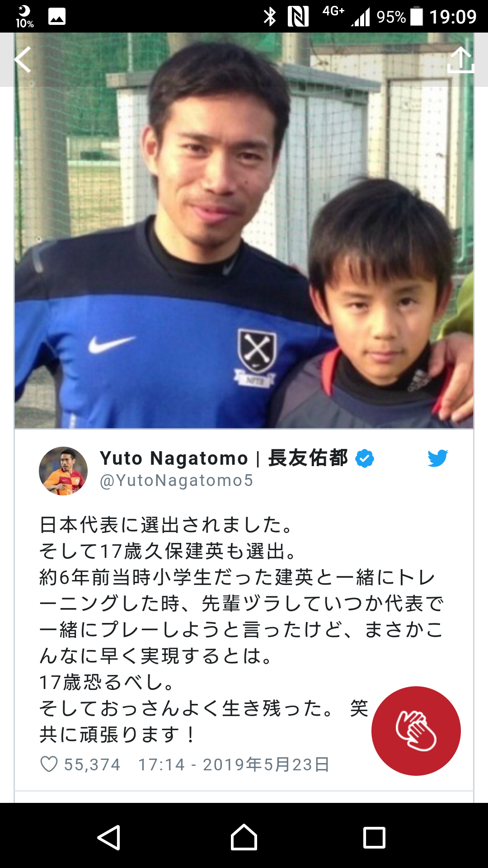Viewport: 488px width, 868px height.
Task: Tap the tweet body text
Action: (x=242, y=629)
